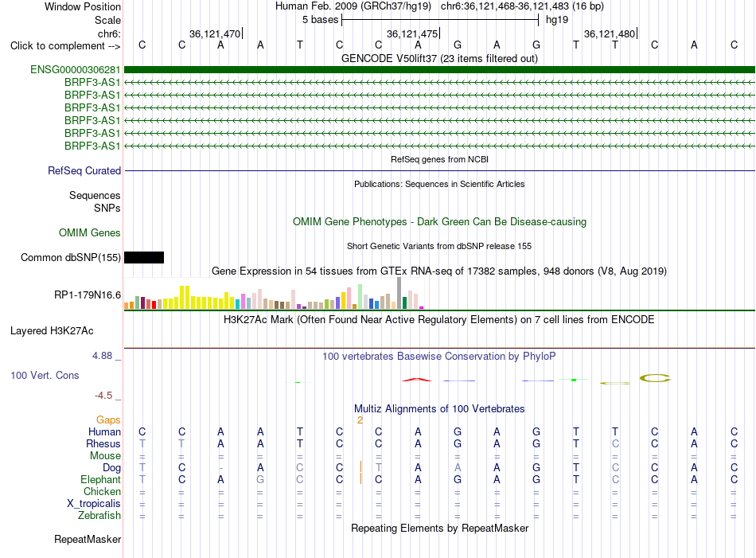
Task: Click the 5 bases scale bar text
Action: (320, 20)
